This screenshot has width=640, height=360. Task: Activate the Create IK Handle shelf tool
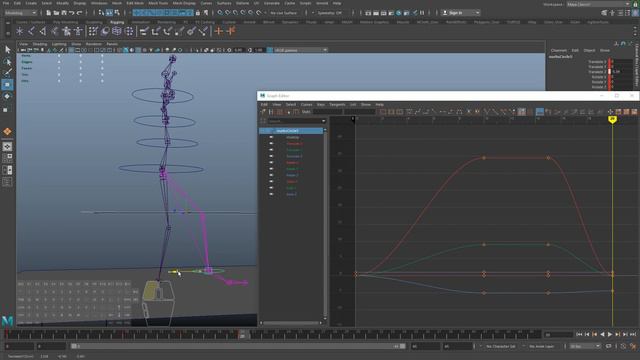click(42, 31)
